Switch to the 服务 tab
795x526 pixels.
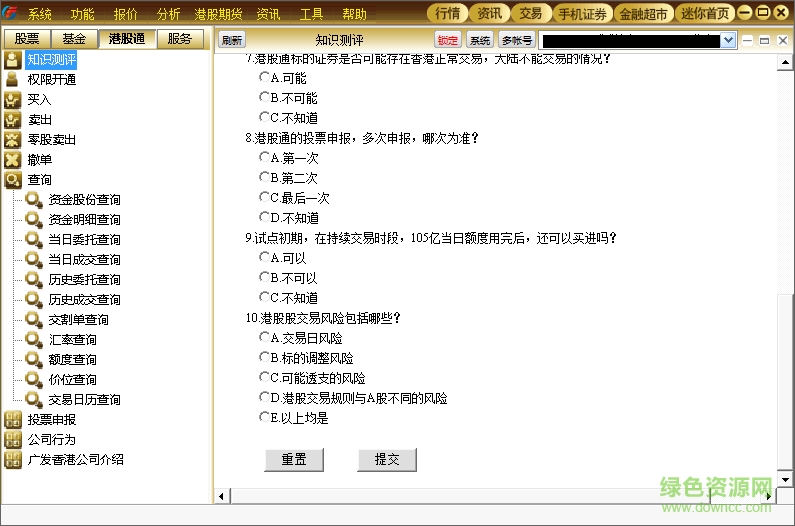pos(179,39)
